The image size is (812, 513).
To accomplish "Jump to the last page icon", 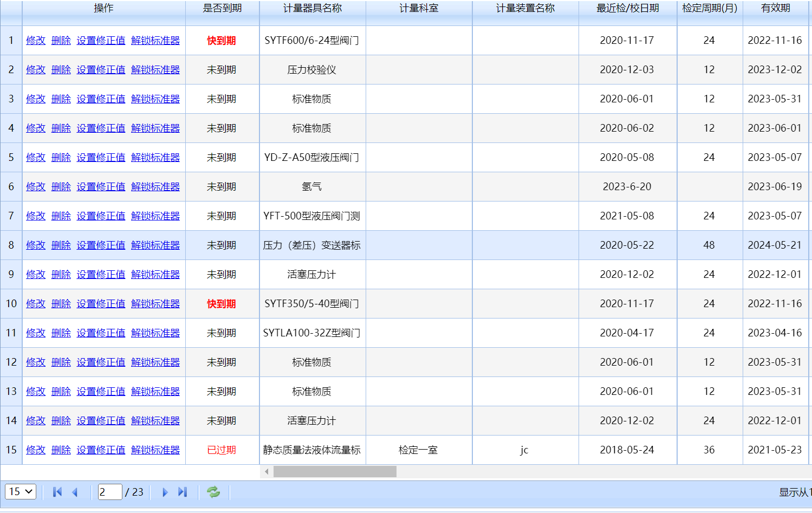I will coord(183,492).
